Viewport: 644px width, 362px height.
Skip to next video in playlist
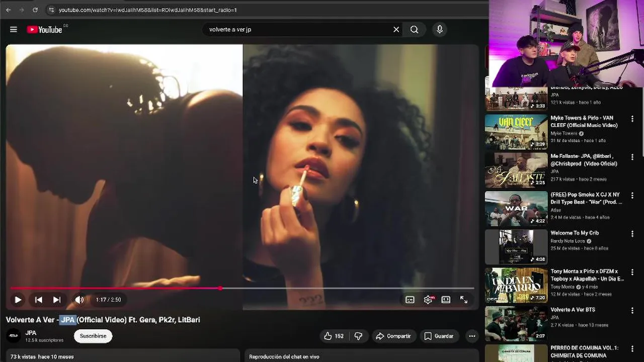(x=57, y=300)
